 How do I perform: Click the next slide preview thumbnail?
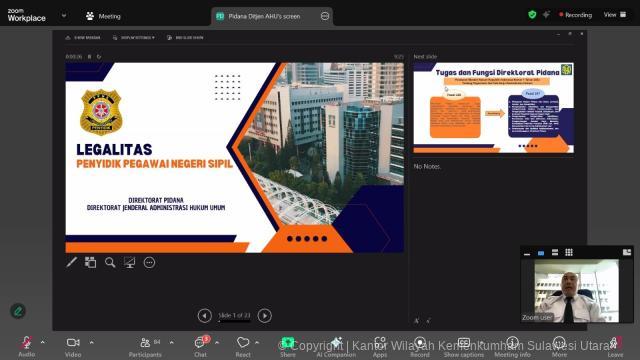[x=493, y=108]
